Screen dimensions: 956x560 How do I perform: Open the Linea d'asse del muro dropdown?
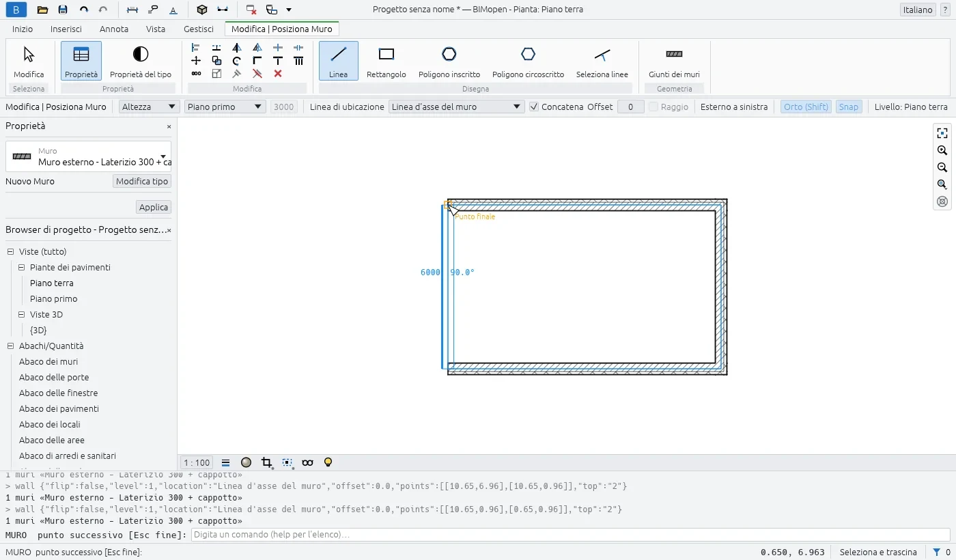456,107
